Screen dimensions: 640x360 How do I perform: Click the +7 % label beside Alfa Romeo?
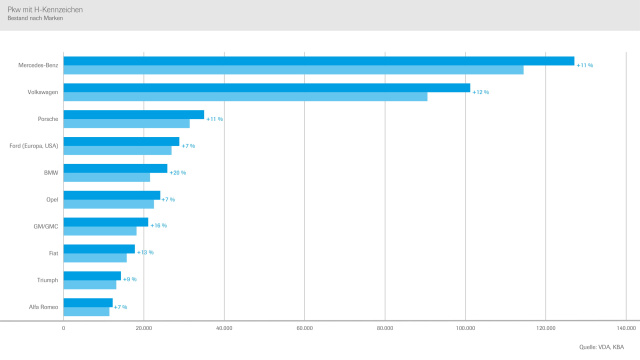click(120, 307)
